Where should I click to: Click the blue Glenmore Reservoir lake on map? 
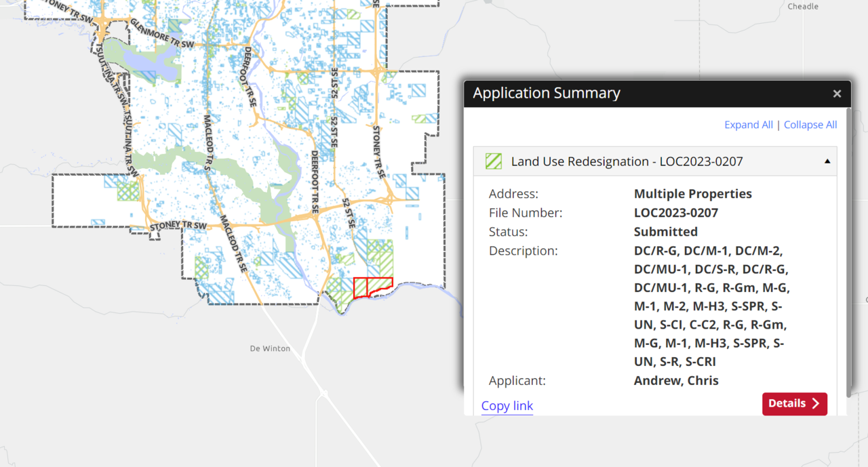click(153, 66)
